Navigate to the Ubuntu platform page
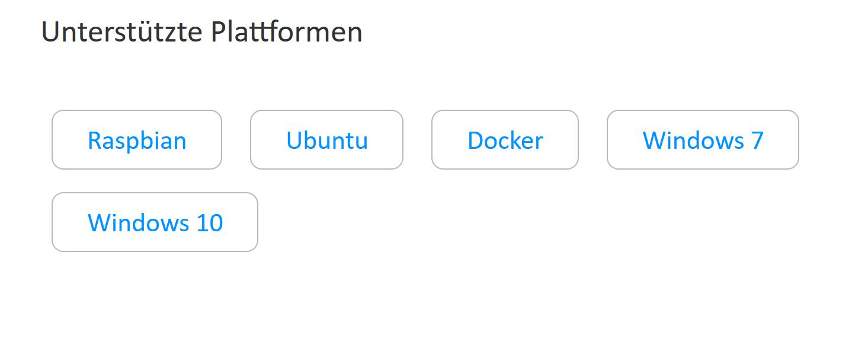This screenshot has width=868, height=338. coord(326,140)
